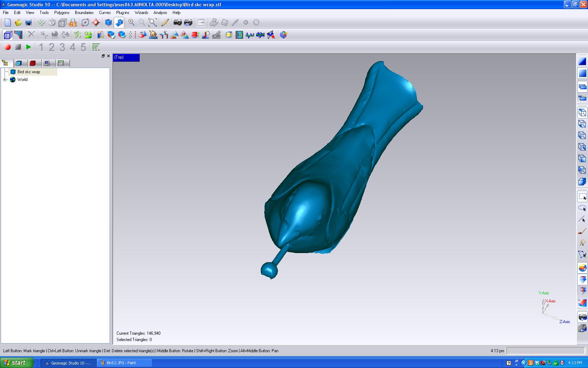Image resolution: width=588 pixels, height=368 pixels.
Task: Open the Plug-ins menu
Action: [122, 13]
